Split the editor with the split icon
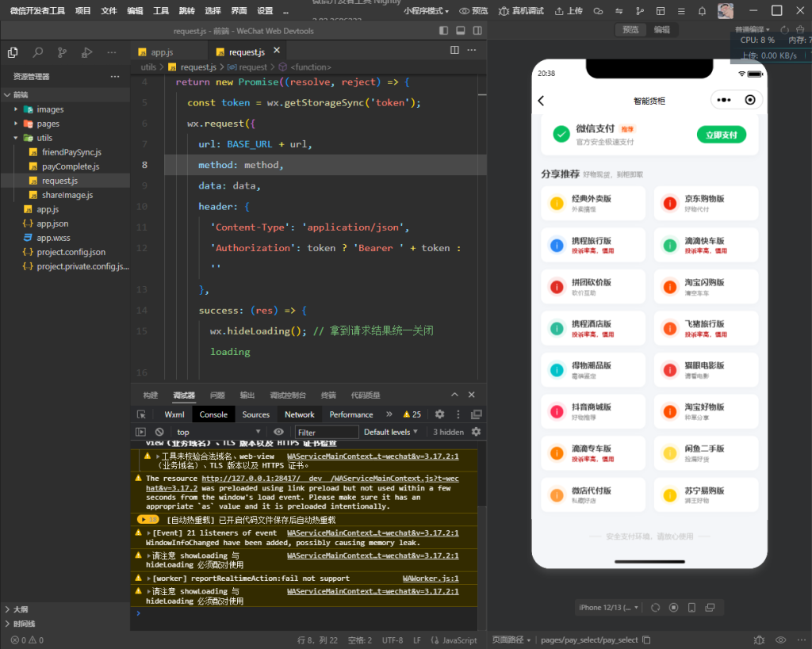The height and width of the screenshot is (649, 812). tap(454, 50)
